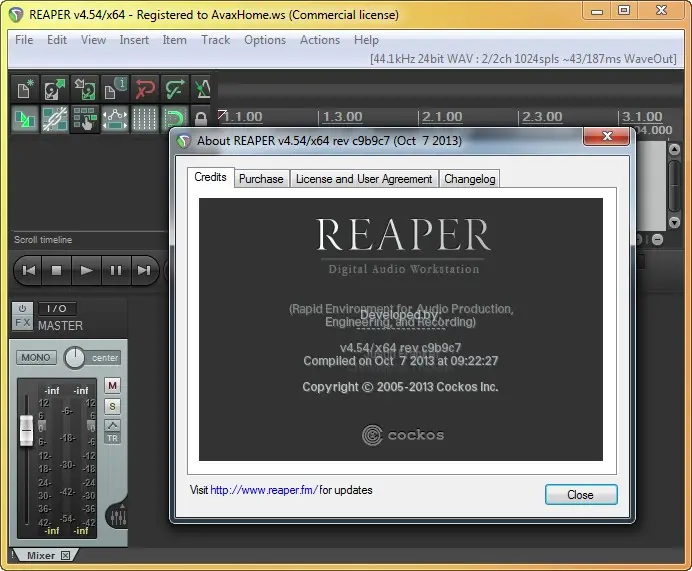Toggle move envelope points with items icon

click(115, 119)
